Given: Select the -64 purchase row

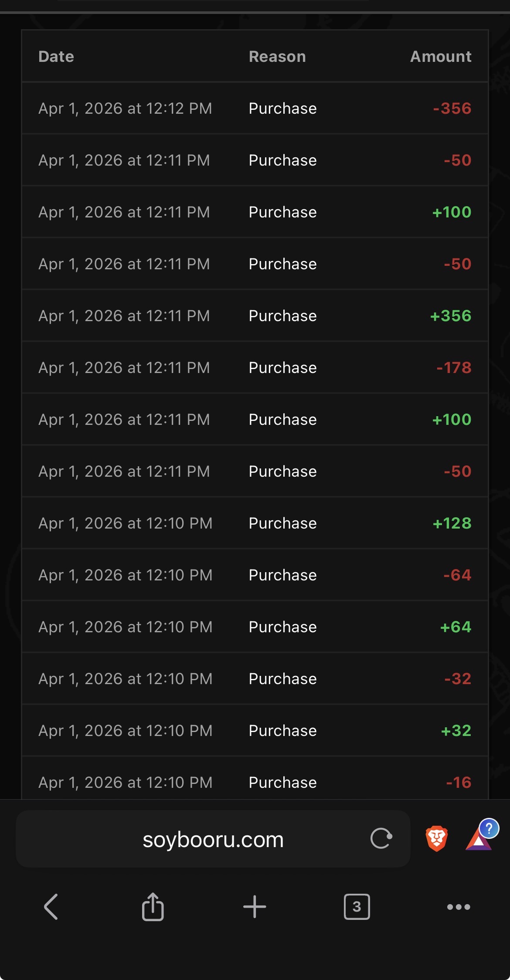Looking at the screenshot, I should [255, 575].
